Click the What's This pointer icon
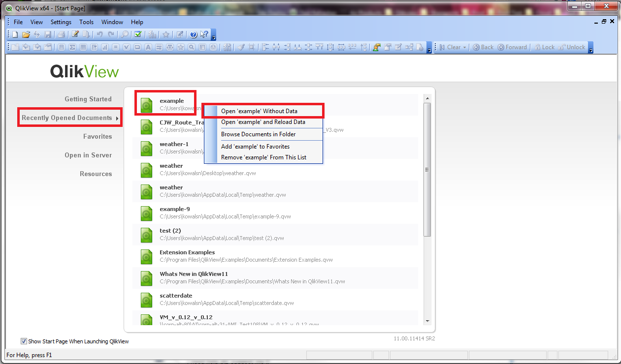621x364 pixels. (204, 34)
